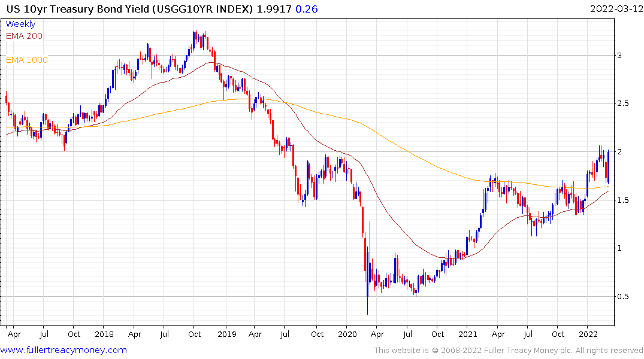Click the blue change value 0.26
644x359 pixels.
307,9
